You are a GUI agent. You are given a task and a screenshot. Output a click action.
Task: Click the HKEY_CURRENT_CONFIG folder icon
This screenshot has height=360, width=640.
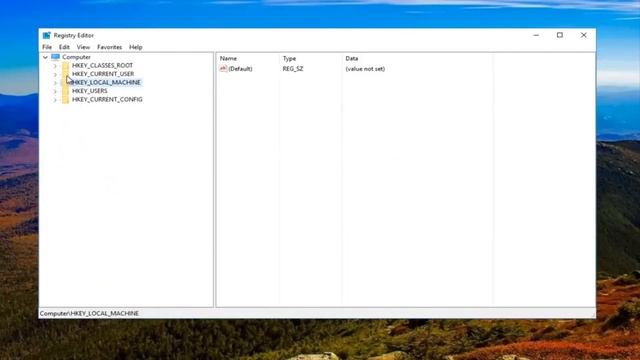pyautogui.click(x=65, y=100)
